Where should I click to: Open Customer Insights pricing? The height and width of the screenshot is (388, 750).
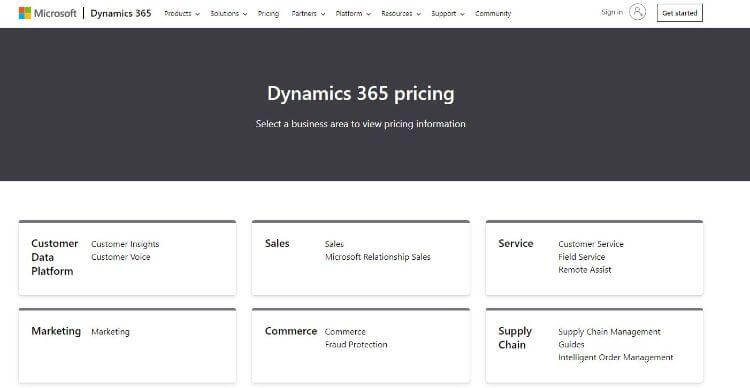pos(125,244)
